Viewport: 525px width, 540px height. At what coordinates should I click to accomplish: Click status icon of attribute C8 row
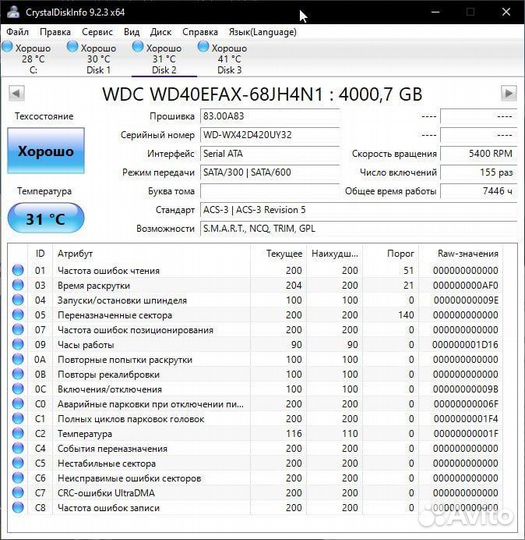click(x=18, y=507)
